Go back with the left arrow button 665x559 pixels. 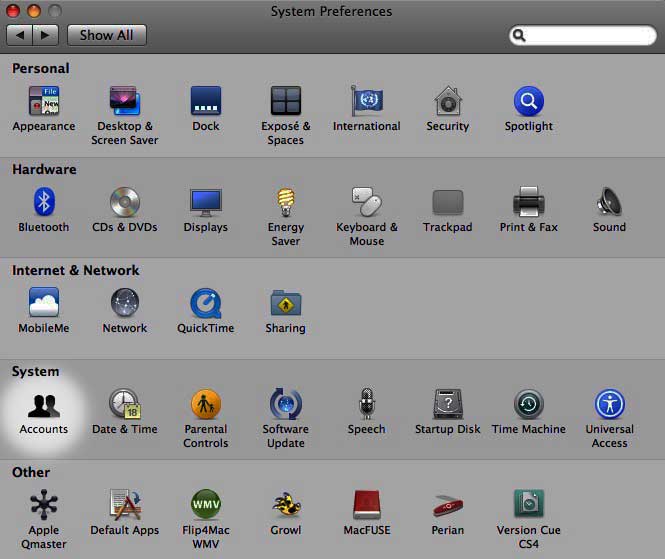[20, 35]
